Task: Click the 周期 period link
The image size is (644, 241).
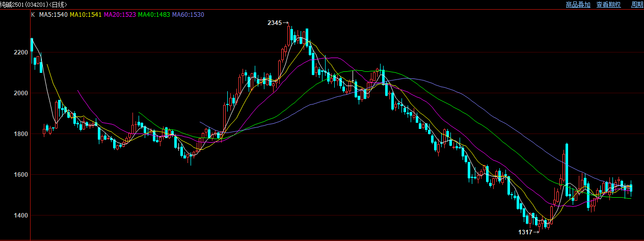Action: coord(637,5)
